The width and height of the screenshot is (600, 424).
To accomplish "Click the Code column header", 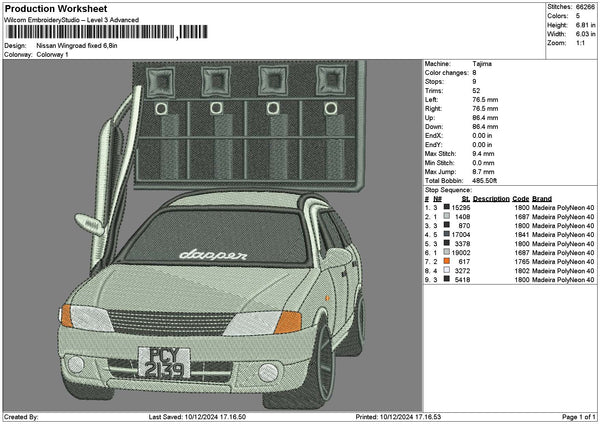I will [x=521, y=198].
